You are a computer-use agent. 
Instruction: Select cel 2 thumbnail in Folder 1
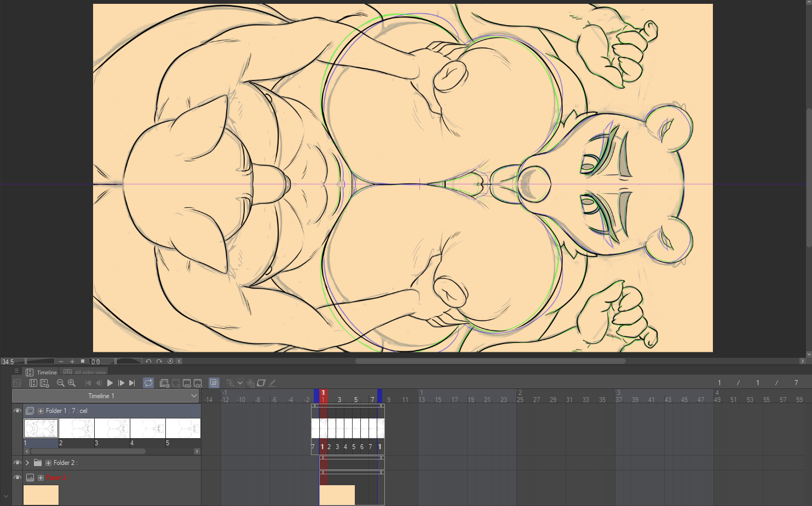click(x=77, y=428)
